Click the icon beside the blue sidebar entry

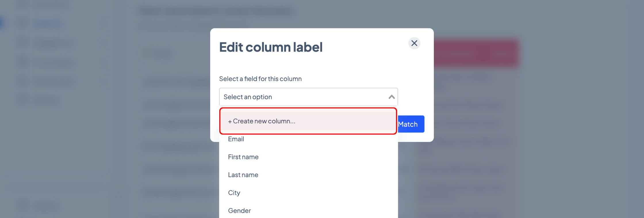click(x=22, y=24)
